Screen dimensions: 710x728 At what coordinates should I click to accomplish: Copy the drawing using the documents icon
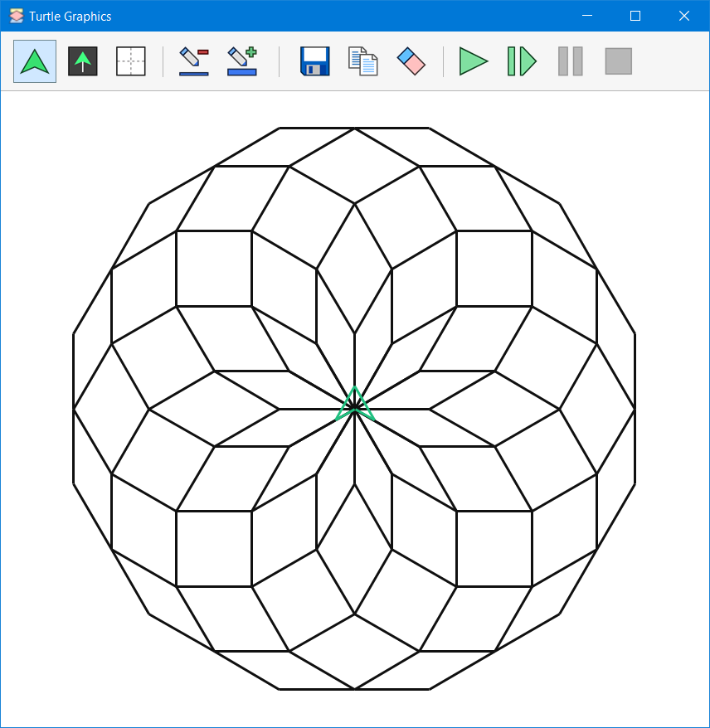click(362, 61)
